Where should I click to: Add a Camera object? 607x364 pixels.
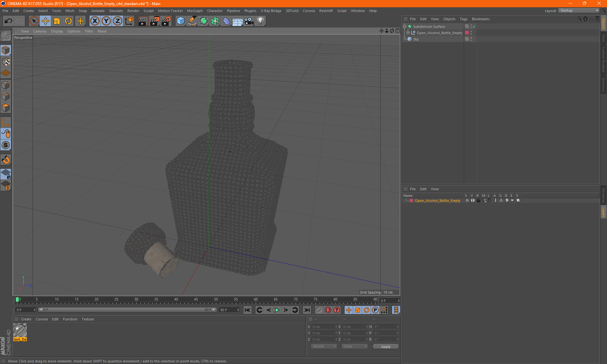click(249, 21)
